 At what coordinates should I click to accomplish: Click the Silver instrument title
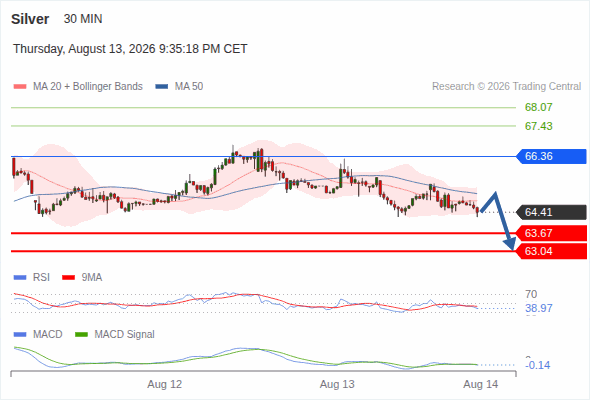[x=30, y=19]
